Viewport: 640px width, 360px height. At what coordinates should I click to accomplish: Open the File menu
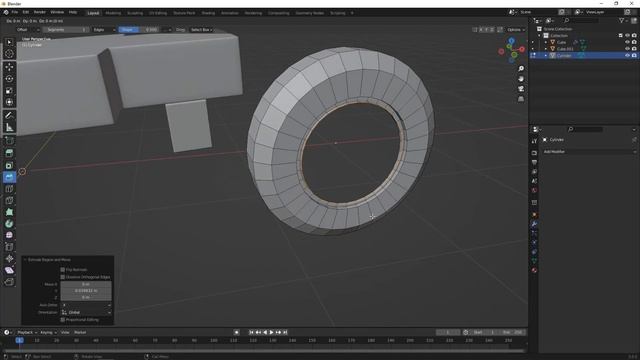click(15, 12)
